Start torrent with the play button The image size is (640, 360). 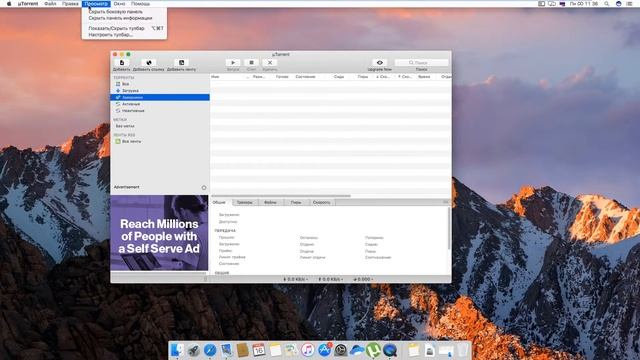pyautogui.click(x=233, y=62)
